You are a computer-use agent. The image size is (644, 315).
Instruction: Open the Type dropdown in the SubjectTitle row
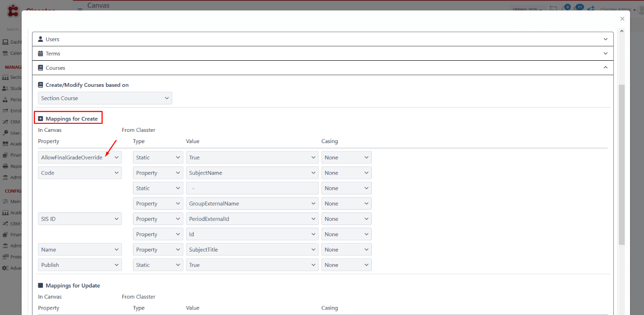click(158, 250)
